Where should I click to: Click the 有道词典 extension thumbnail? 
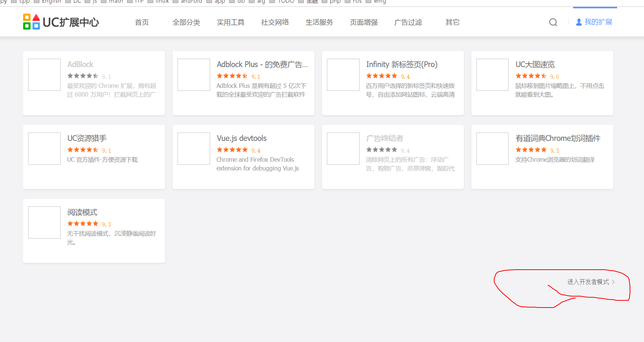coord(492,148)
